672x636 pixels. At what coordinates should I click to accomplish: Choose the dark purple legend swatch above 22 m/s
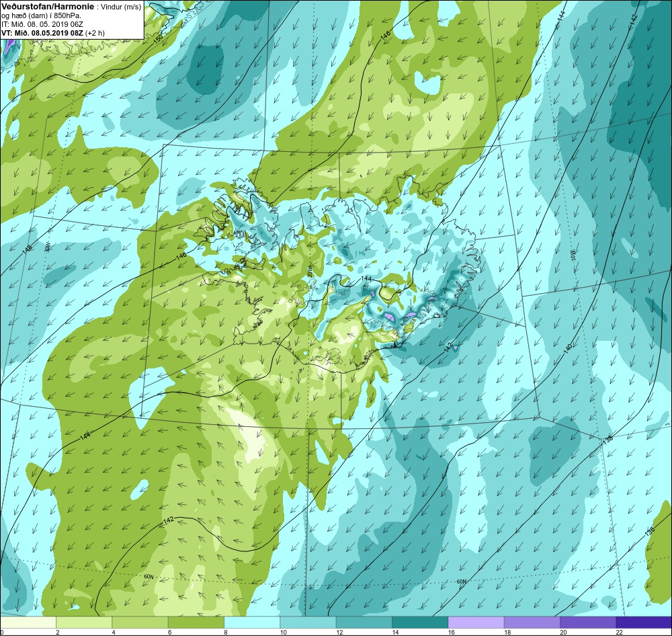coord(644,623)
